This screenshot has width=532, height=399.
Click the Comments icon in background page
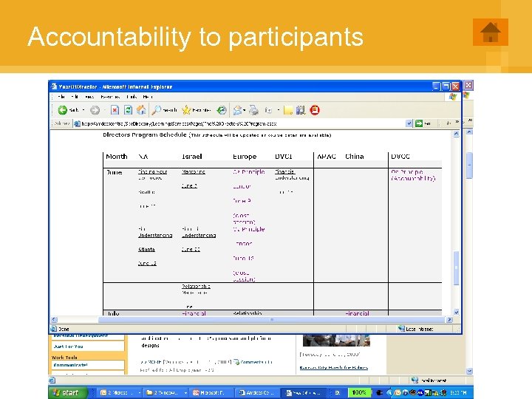click(236, 362)
